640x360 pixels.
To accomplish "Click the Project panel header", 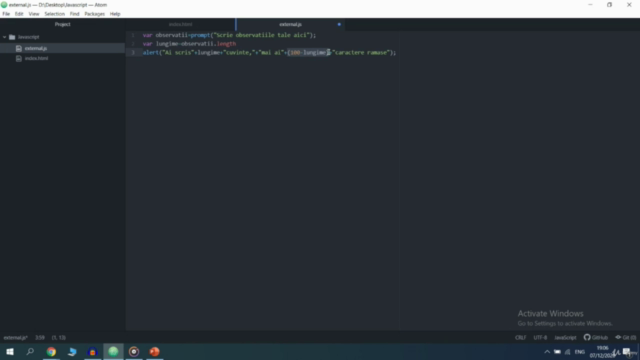I will pos(62,24).
